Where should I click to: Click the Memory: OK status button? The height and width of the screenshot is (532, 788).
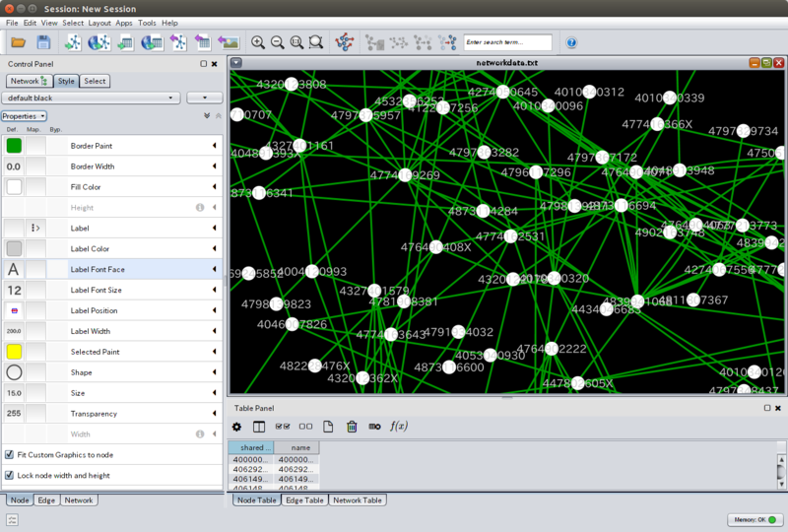(x=755, y=520)
